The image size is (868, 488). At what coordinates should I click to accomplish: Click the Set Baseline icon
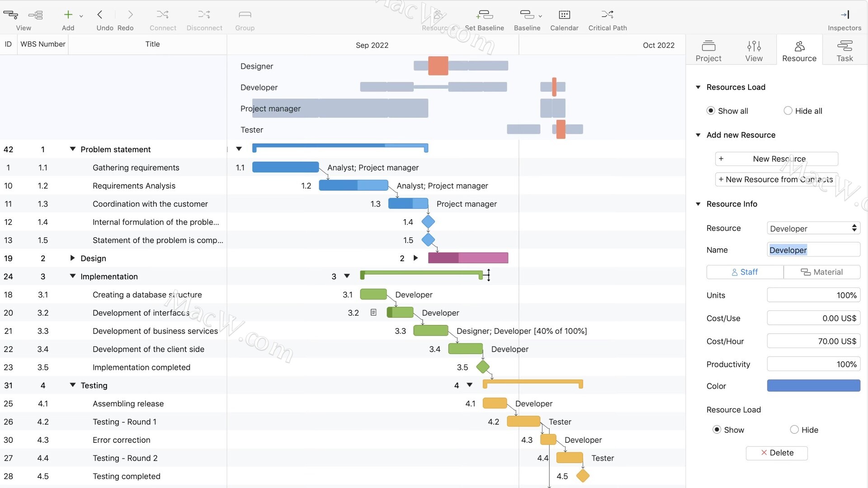(x=484, y=15)
